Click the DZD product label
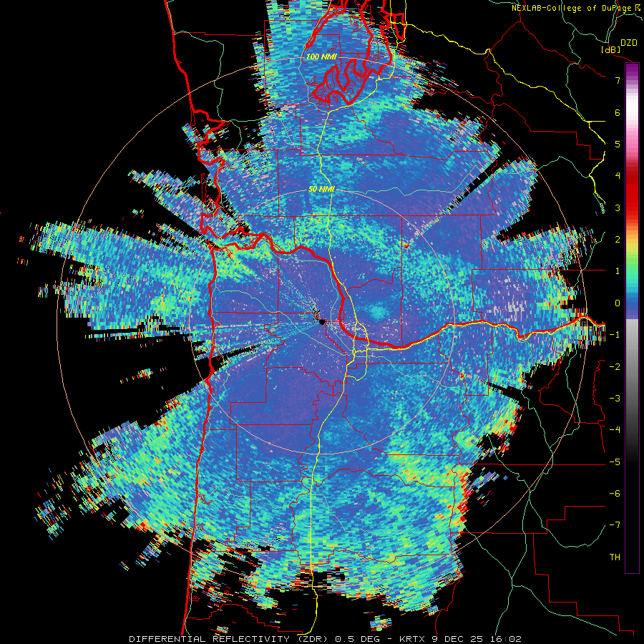644x644 pixels. (629, 43)
